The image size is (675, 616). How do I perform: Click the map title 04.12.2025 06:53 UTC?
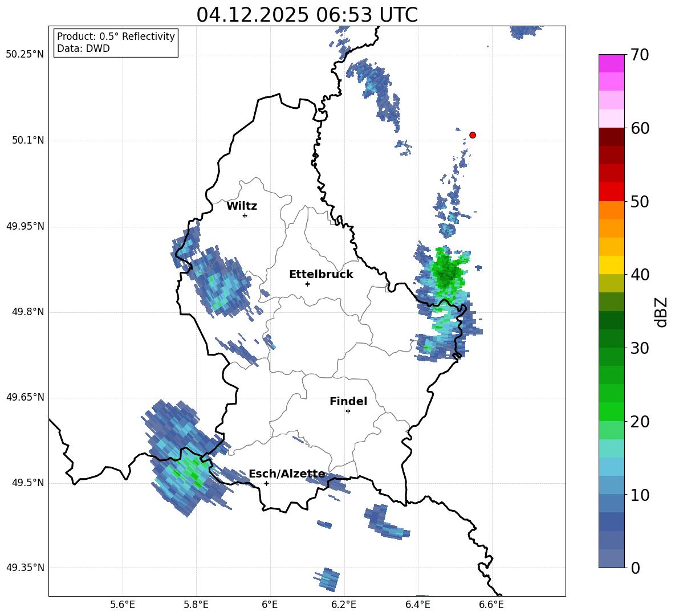tap(307, 15)
